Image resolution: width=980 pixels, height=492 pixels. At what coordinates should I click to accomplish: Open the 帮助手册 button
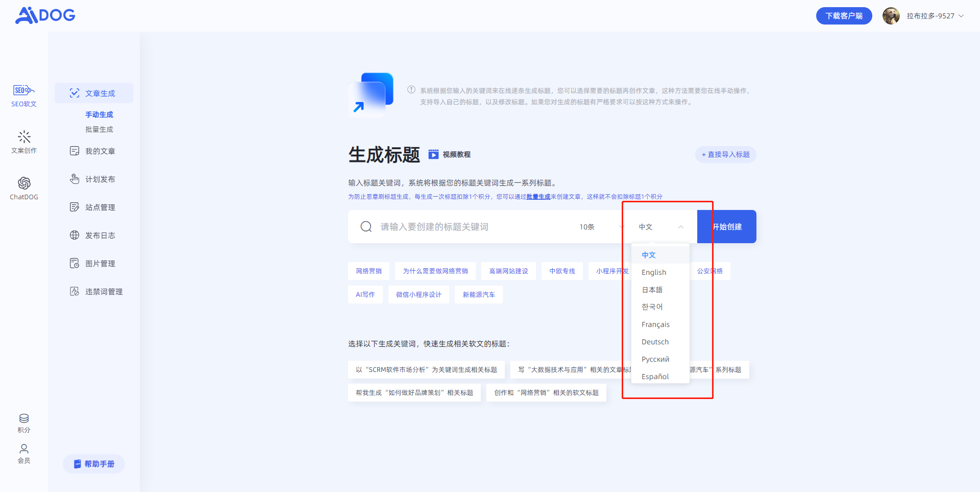point(94,464)
